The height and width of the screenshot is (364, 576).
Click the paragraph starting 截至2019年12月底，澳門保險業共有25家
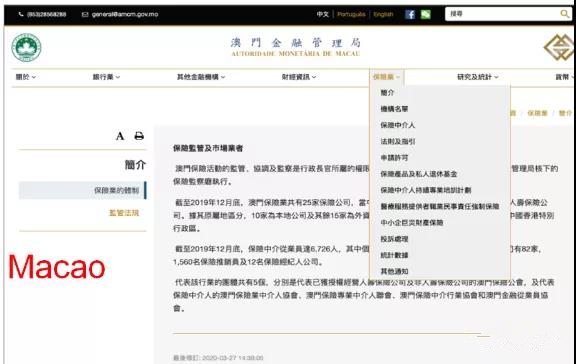click(x=364, y=215)
